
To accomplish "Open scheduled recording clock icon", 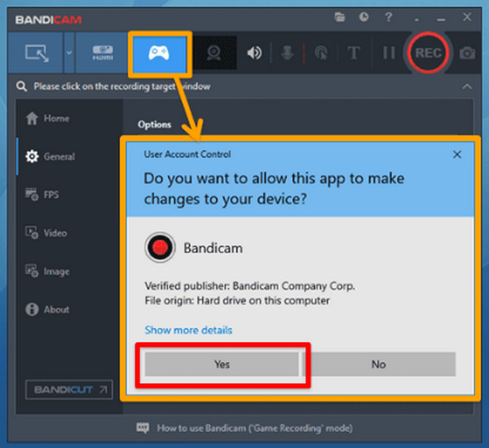I will [x=363, y=17].
